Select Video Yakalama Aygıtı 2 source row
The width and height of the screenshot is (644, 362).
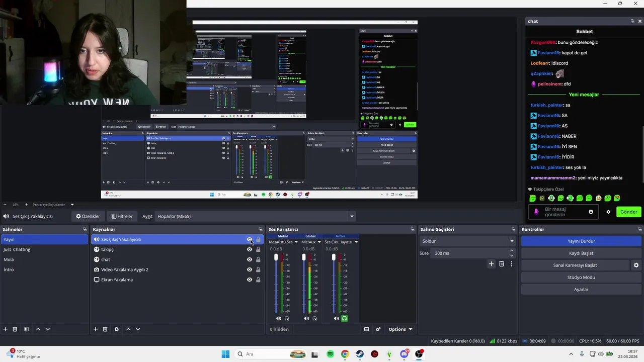point(177,269)
